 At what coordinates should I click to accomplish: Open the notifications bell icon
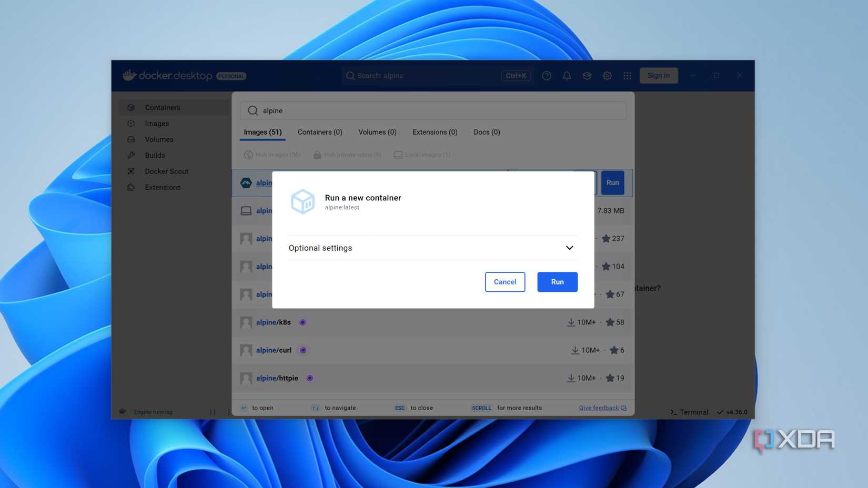point(567,76)
